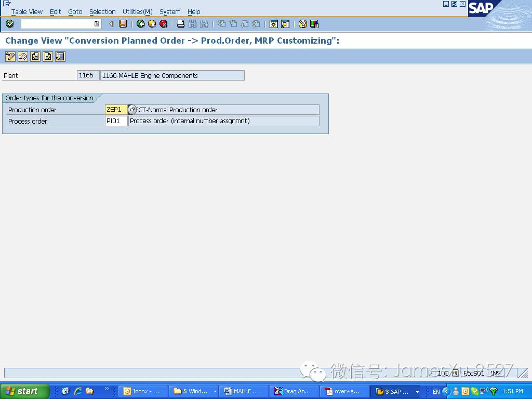Open the overview PDF taskbar button
The height and width of the screenshot is (399, 532).
(x=344, y=391)
